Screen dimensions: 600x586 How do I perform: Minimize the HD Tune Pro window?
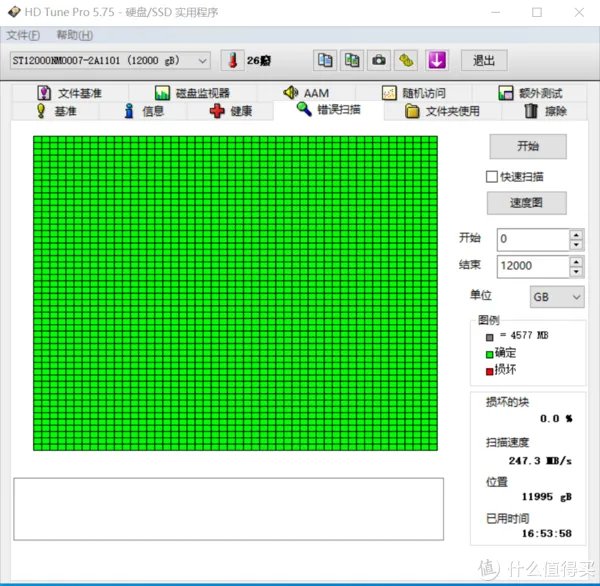click(x=496, y=12)
